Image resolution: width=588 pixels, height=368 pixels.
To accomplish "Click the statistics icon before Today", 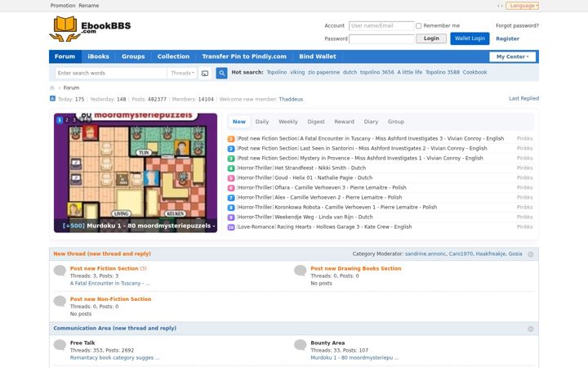I will click(x=52, y=98).
